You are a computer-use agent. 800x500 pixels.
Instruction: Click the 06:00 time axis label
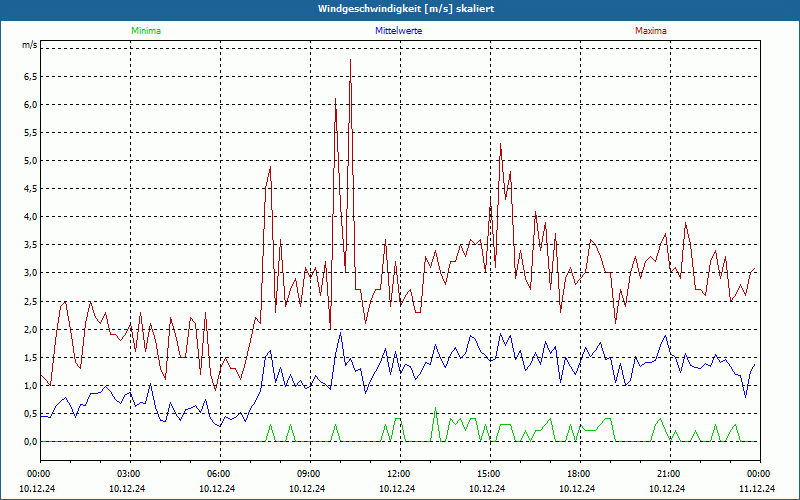tap(218, 474)
